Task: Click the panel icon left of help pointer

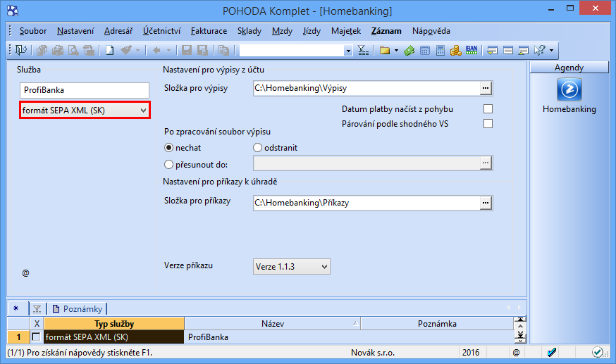Action: (x=523, y=50)
